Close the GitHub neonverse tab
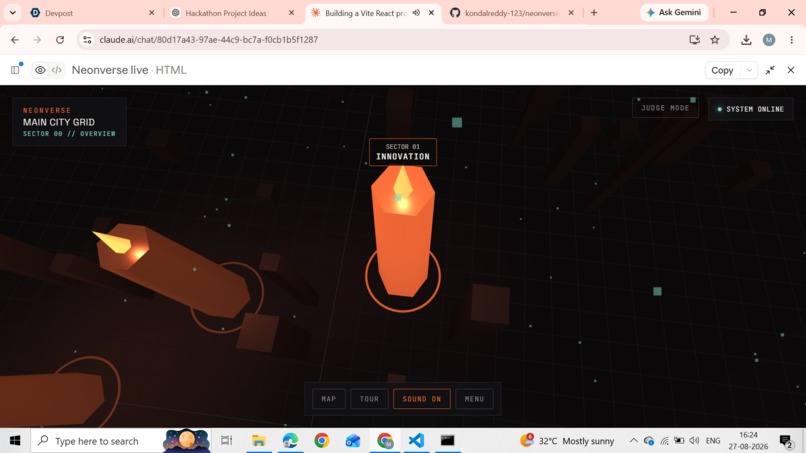 click(571, 13)
